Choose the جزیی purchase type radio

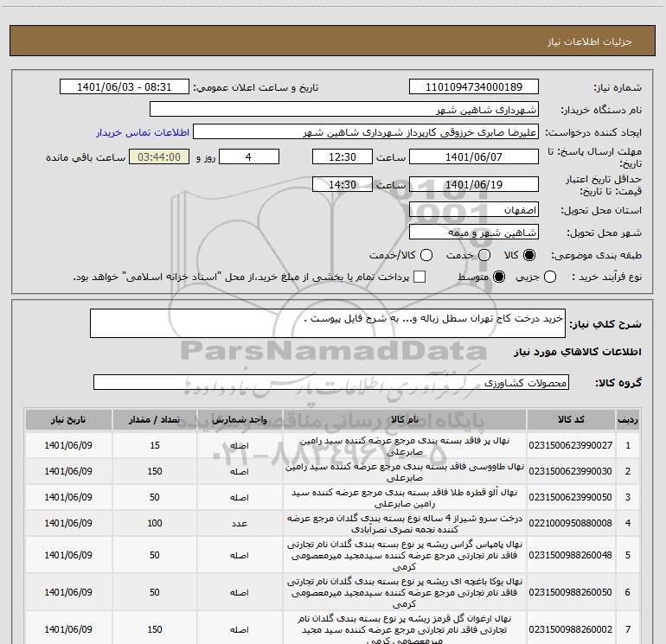point(549,277)
